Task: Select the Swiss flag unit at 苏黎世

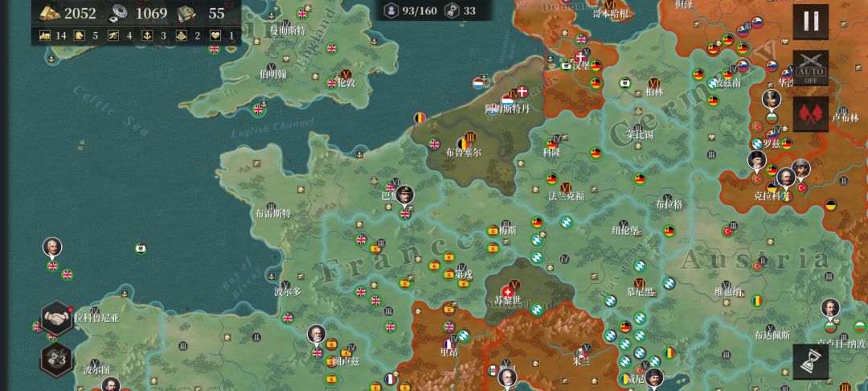Action: pos(507,292)
